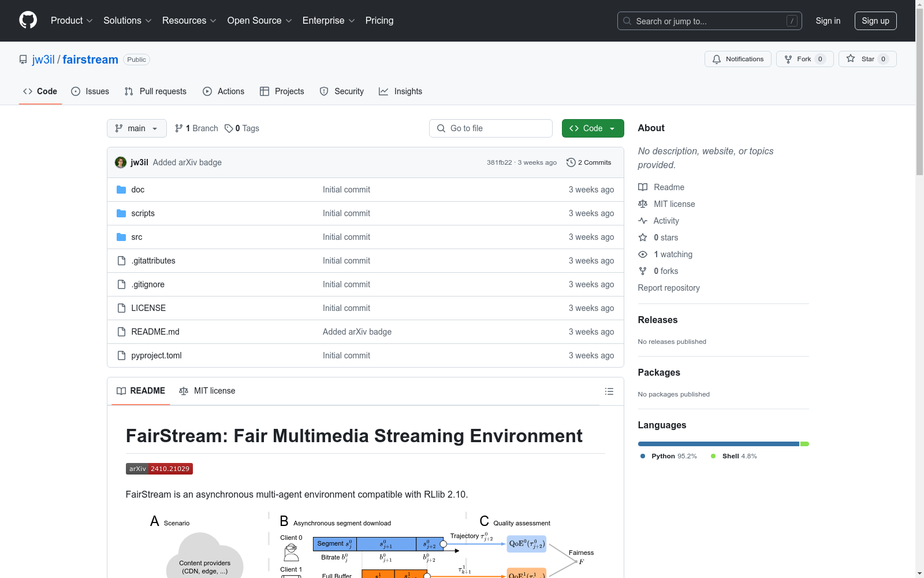Open the jw3il owner link in breadcrumb
This screenshot has height=578, width=924.
(43, 60)
